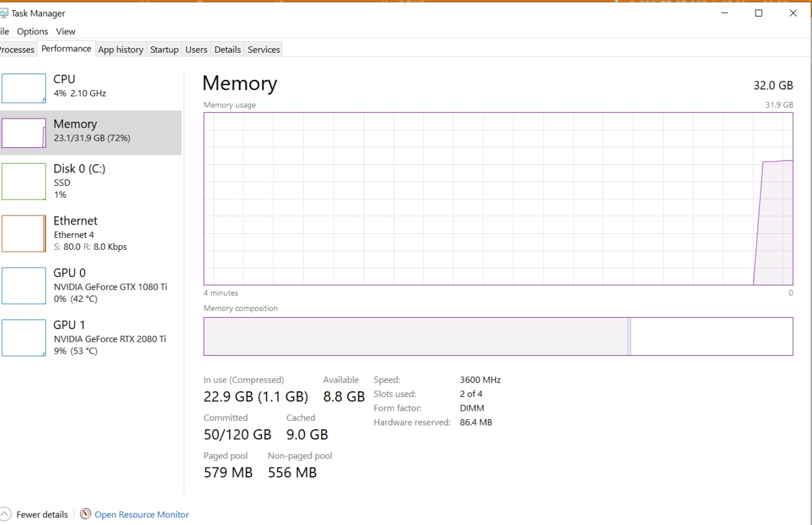Click the Resource Monitor icon

pos(86,514)
